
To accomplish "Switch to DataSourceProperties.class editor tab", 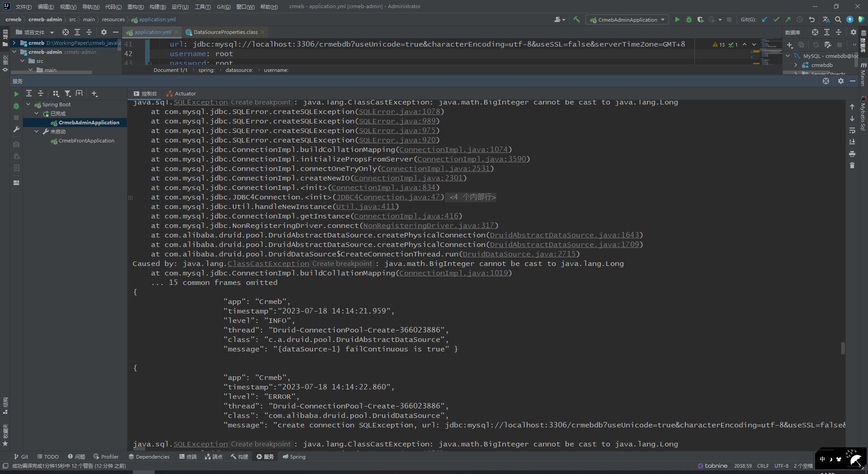I will coord(226,32).
